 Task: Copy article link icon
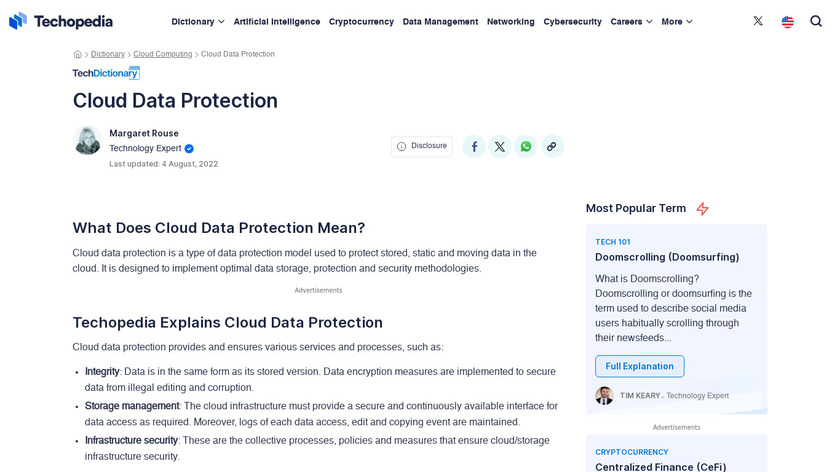[552, 146]
